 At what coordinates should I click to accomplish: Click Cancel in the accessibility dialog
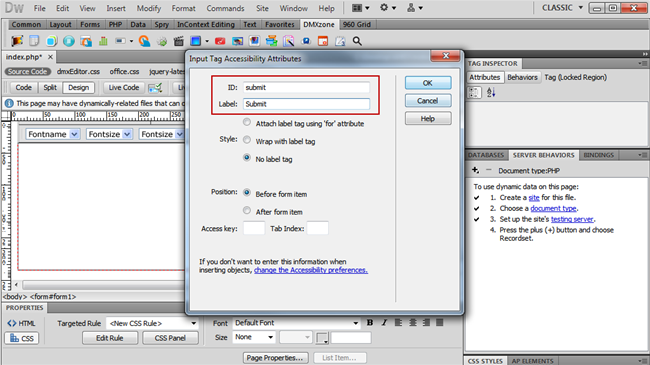(x=428, y=101)
